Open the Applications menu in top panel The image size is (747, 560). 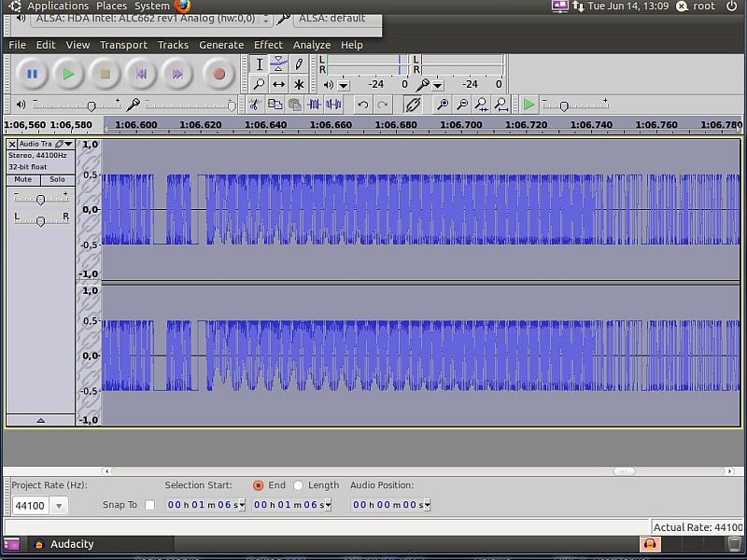(58, 7)
